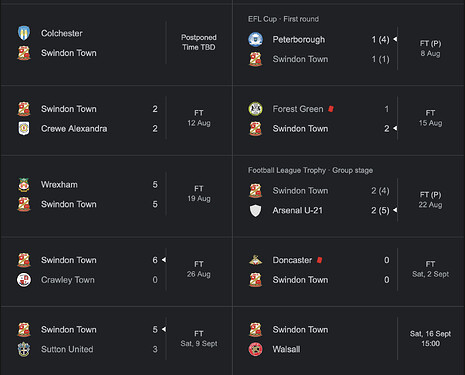Click the Colchester club crest
Screen dimensions: 465x375
[24, 33]
